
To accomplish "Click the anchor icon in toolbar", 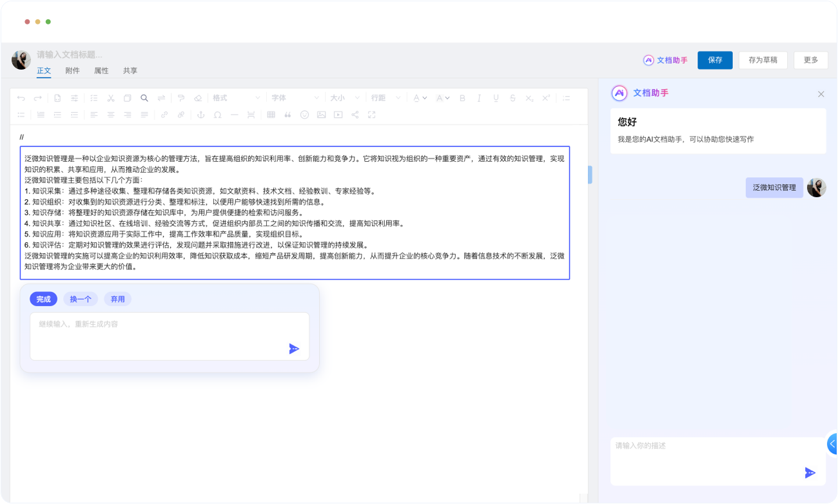I will tap(200, 115).
